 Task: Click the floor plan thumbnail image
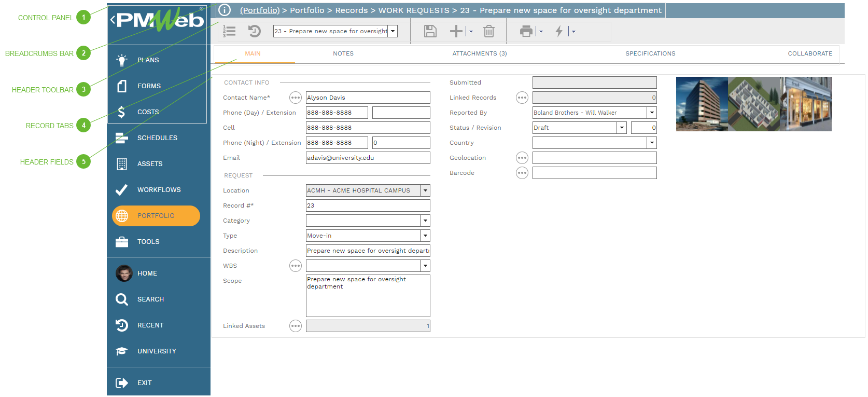coord(753,104)
